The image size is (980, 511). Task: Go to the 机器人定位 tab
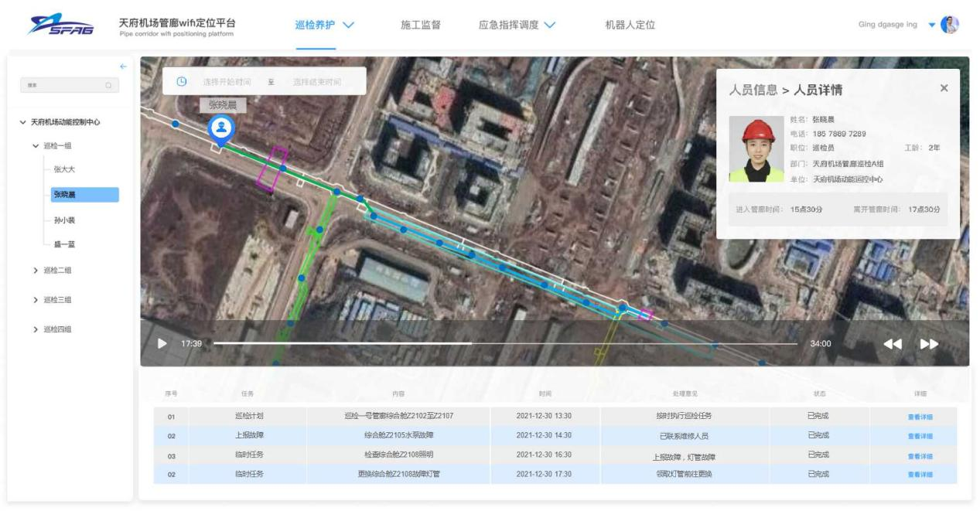[x=630, y=25]
